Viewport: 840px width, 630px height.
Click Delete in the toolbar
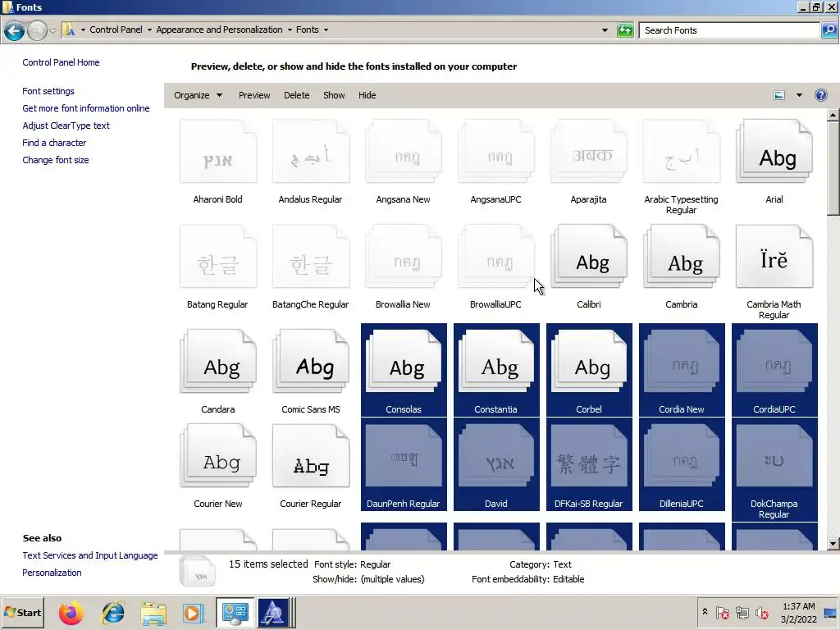(297, 95)
